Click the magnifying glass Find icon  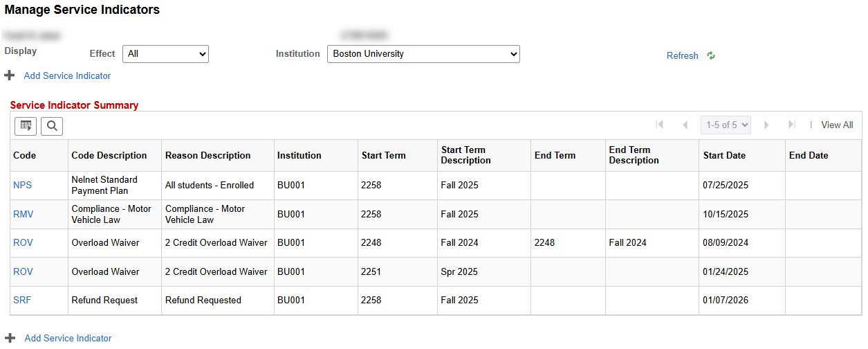(x=52, y=125)
